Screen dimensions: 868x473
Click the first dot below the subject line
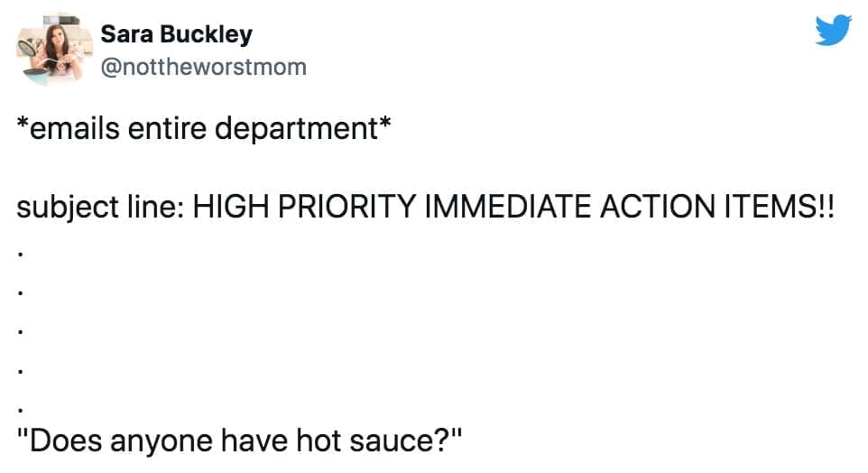[x=21, y=253]
